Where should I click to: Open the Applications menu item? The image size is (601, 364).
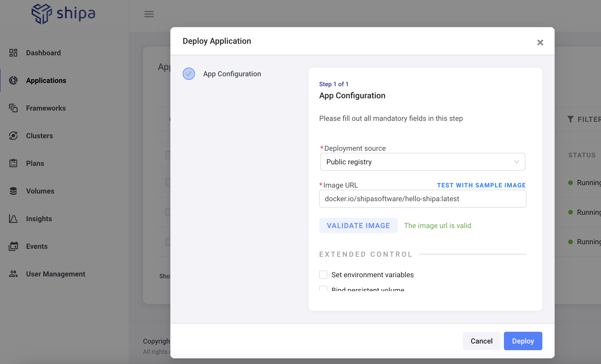(x=46, y=80)
